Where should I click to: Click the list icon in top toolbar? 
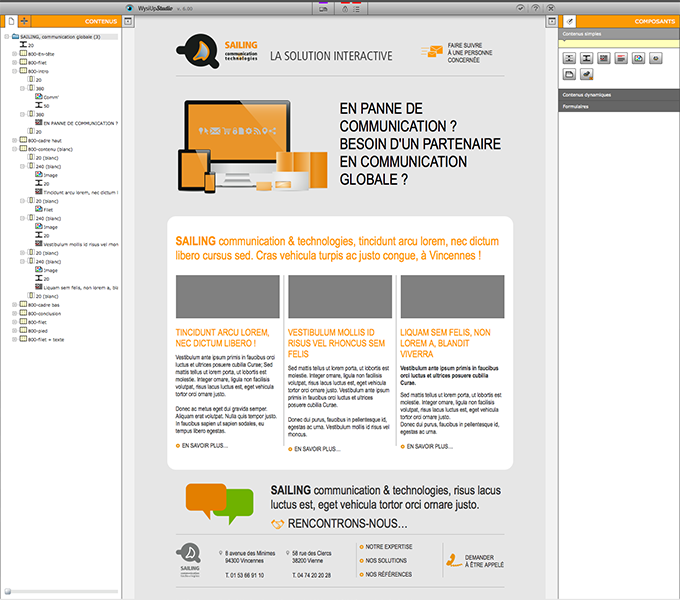[356, 9]
